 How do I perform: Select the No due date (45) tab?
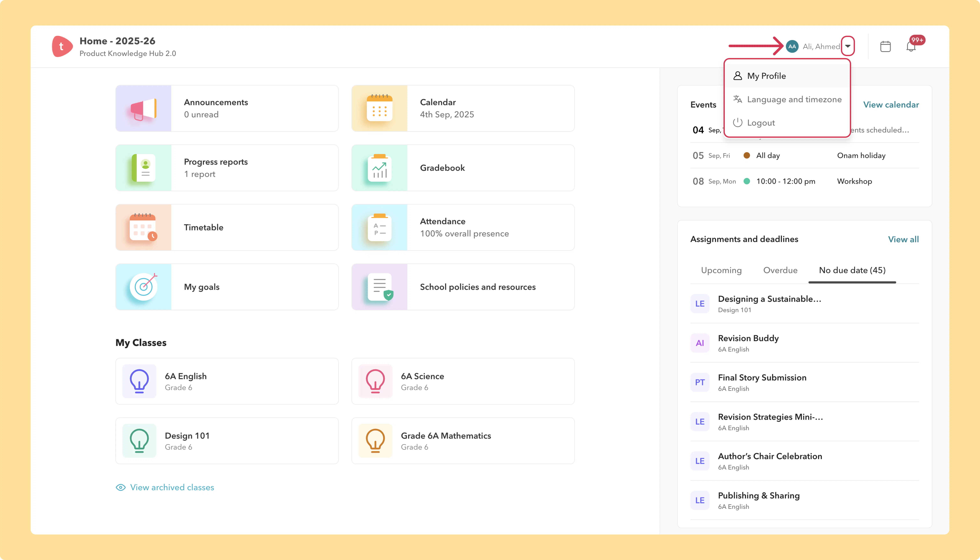click(852, 270)
